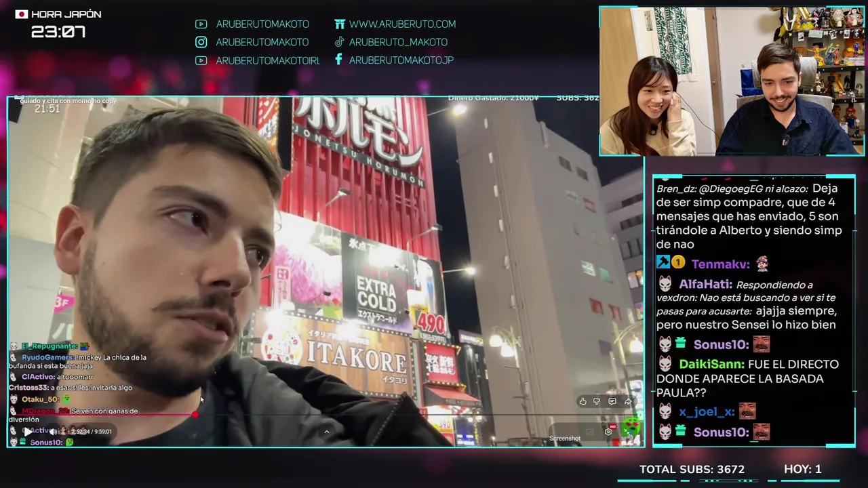Screen dimensions: 868x488
Task: Click the subtitles icon beside the gear
Action: click(x=589, y=432)
